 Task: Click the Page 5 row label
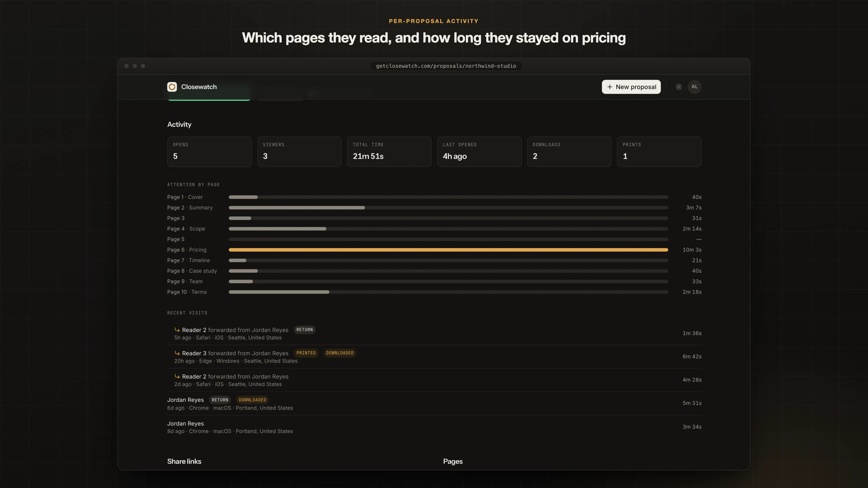(x=176, y=239)
